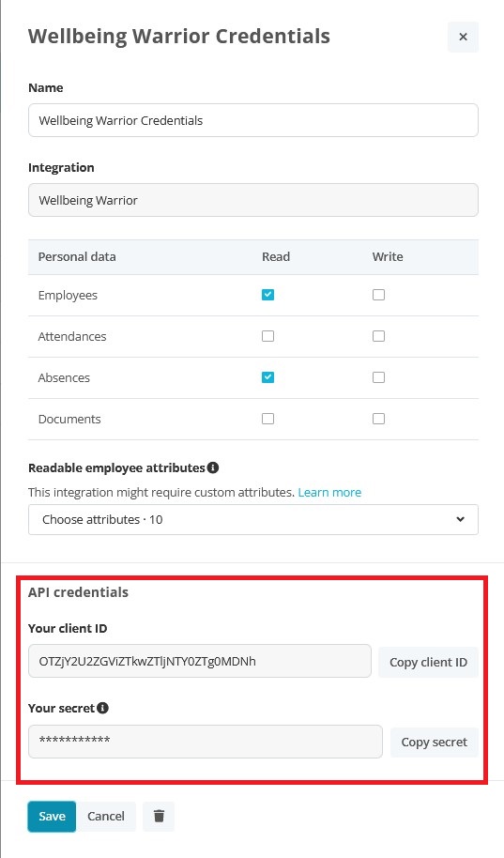Click the trash delete icon button
Image resolution: width=504 pixels, height=858 pixels.
point(159,816)
